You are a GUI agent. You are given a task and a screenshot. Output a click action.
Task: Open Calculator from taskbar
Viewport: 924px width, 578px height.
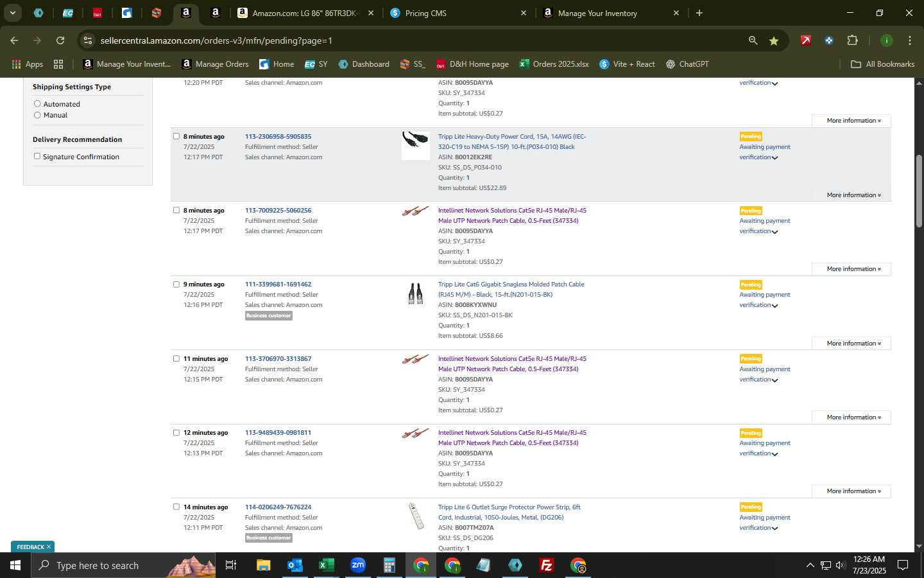tap(389, 565)
